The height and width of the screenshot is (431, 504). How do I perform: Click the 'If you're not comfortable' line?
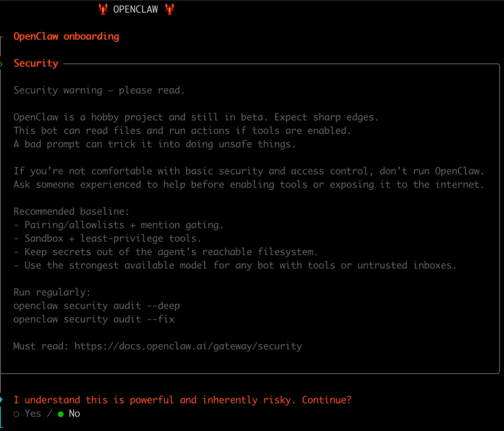pos(249,171)
